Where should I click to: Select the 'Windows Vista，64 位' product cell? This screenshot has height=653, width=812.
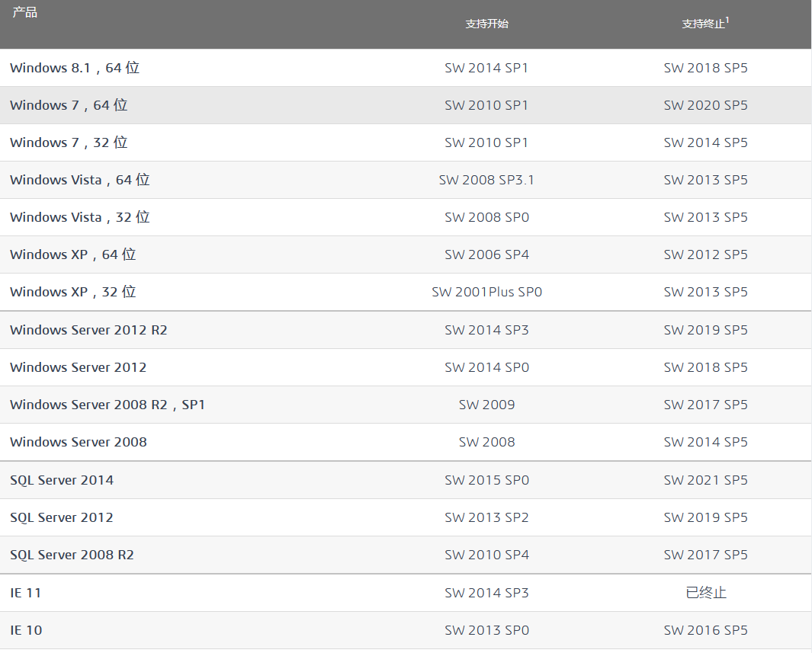coord(80,180)
